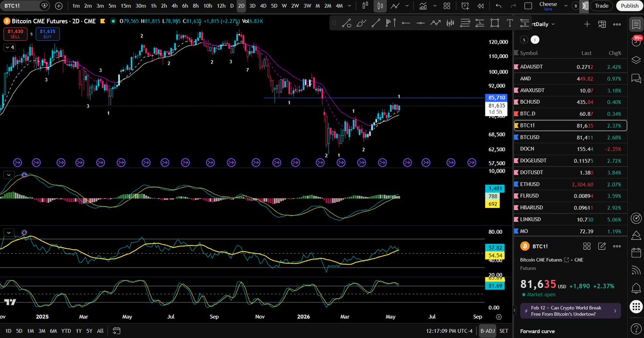Toggle B-ADJ back adjustment
This screenshot has height=338, width=644.
click(488, 330)
